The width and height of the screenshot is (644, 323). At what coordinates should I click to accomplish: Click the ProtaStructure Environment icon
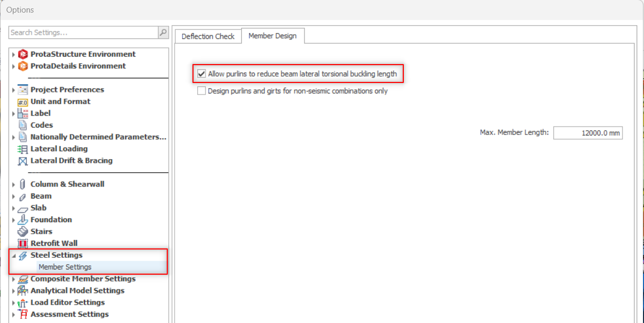click(23, 54)
